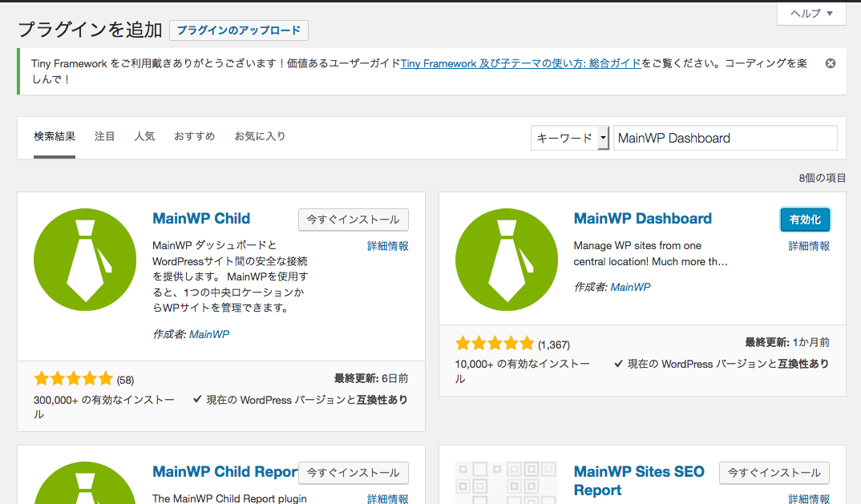Click the MainWP Sites SEO Report thumbnail
Image resolution: width=861 pixels, height=504 pixels.
tap(507, 482)
